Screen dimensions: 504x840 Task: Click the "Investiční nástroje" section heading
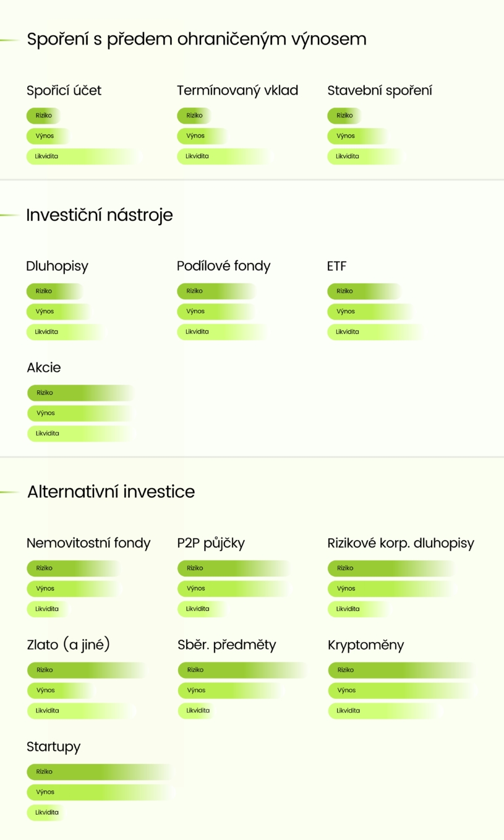pos(100,215)
